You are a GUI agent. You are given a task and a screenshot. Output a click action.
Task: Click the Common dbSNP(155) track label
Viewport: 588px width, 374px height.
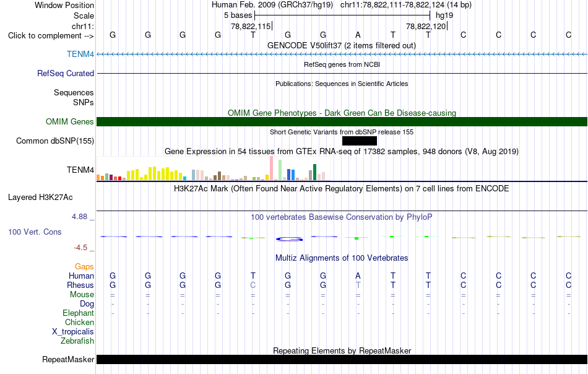(55, 141)
